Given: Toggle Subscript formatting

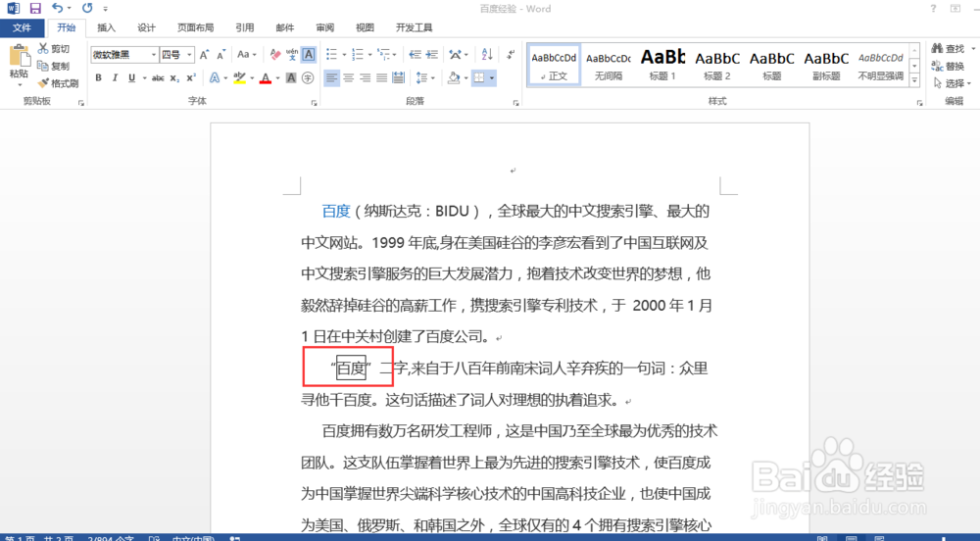Looking at the screenshot, I should (x=175, y=78).
